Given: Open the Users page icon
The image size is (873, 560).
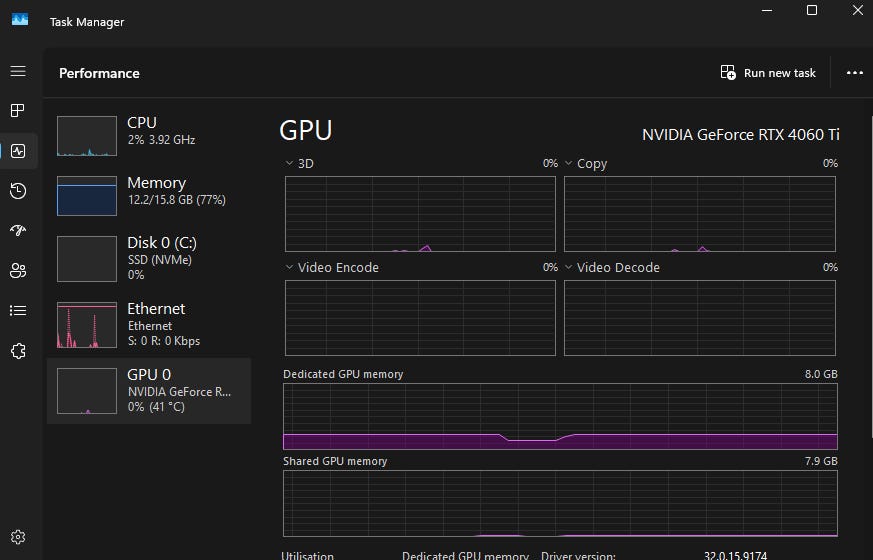Looking at the screenshot, I should click(x=18, y=271).
